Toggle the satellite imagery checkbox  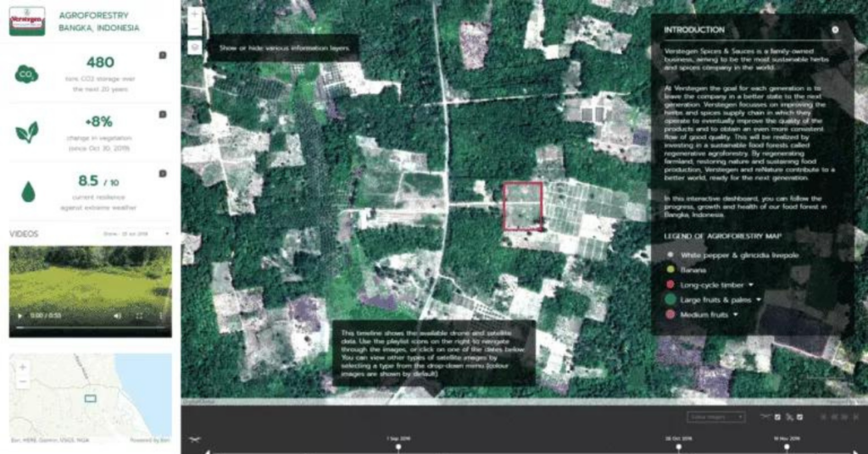tap(800, 417)
